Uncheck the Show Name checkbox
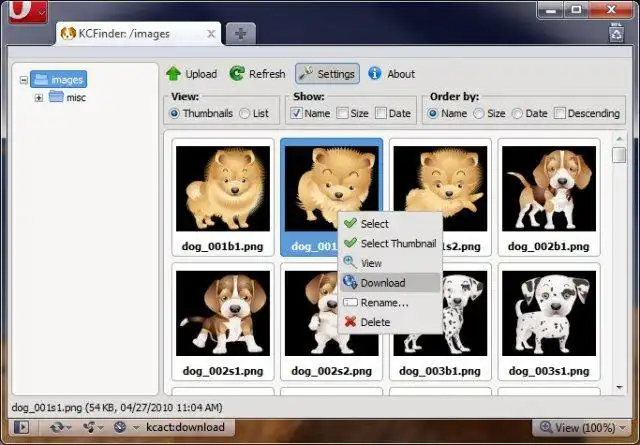The image size is (640, 445). tap(296, 113)
